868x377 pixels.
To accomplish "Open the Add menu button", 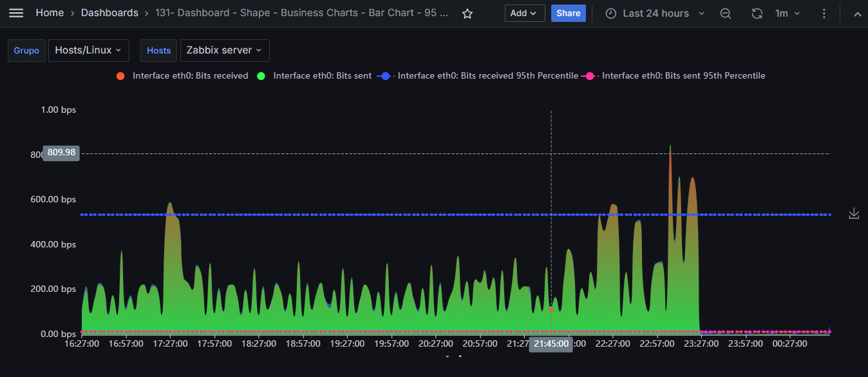I will click(x=525, y=14).
